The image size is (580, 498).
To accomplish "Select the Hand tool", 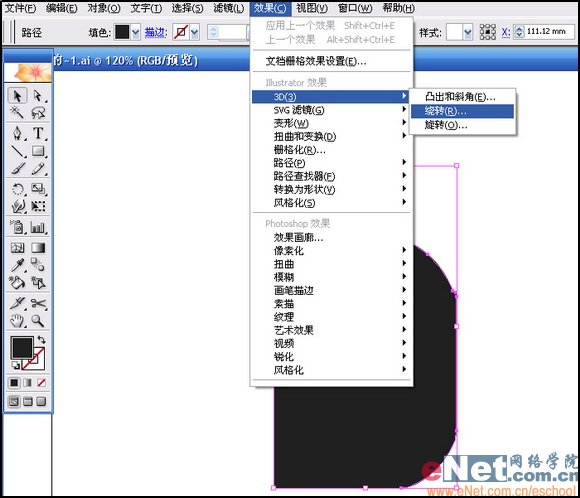I will (17, 320).
